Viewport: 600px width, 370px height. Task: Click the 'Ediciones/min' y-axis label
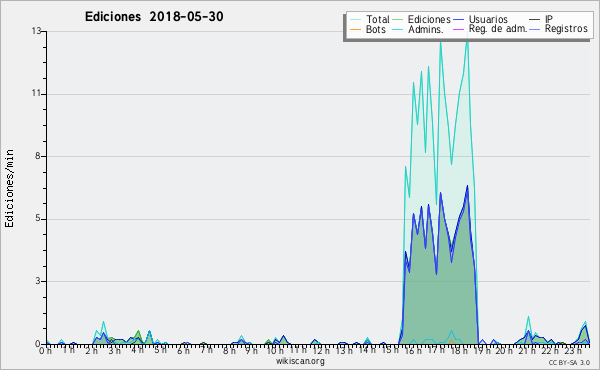(9, 189)
